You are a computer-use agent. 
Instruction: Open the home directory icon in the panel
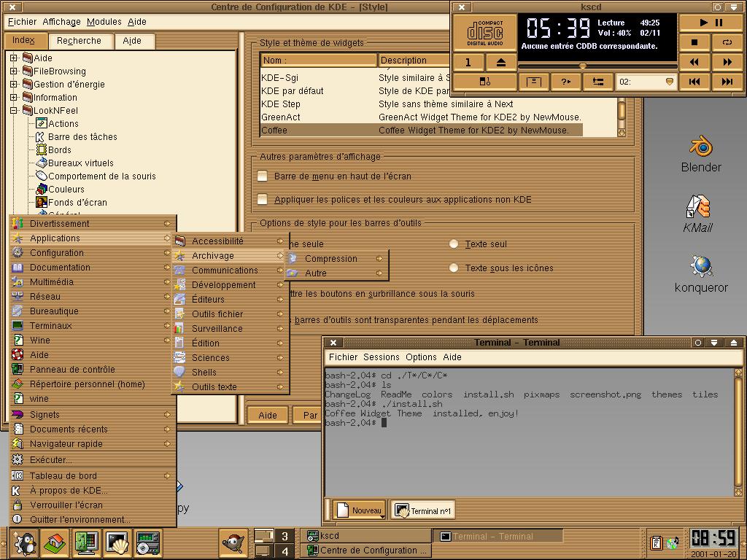pyautogui.click(x=54, y=543)
